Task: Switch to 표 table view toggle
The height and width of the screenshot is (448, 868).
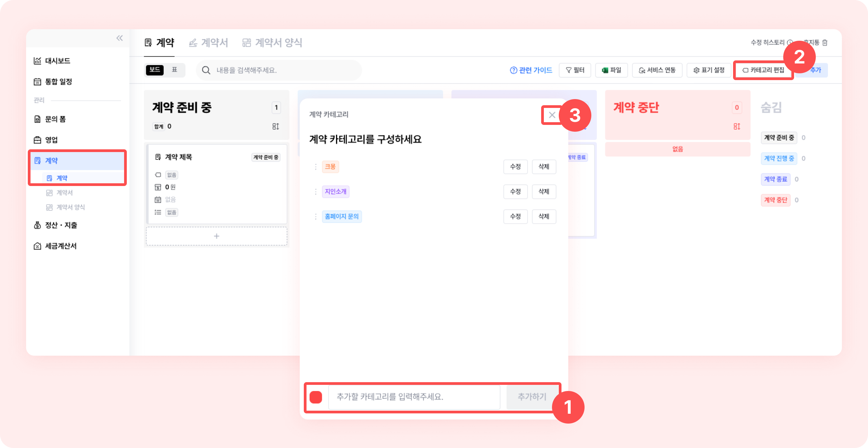Action: pyautogui.click(x=174, y=70)
